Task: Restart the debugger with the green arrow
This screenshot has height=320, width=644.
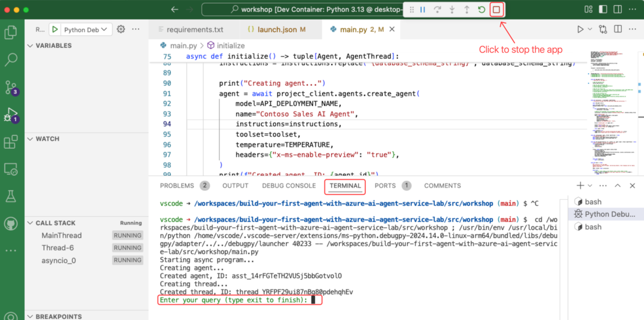Action: [x=481, y=9]
